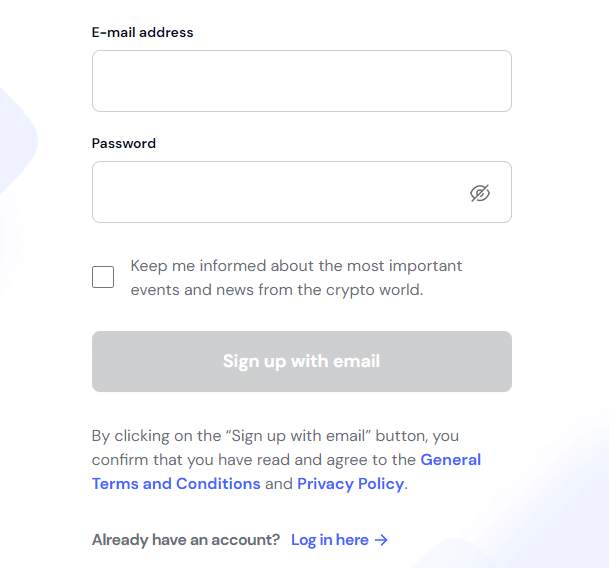Screen dimensions: 609x568
Task: Toggle password visibility eye icon
Action: (x=480, y=193)
